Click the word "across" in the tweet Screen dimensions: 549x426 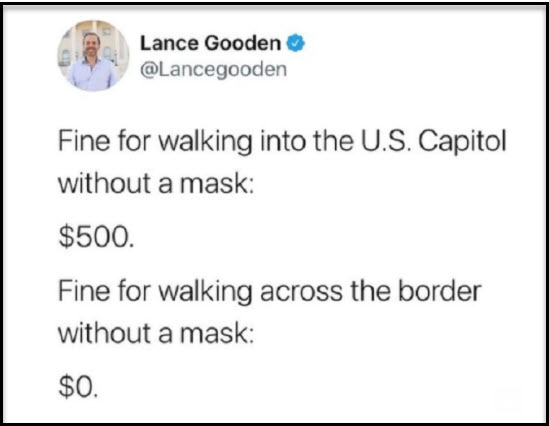click(x=301, y=293)
